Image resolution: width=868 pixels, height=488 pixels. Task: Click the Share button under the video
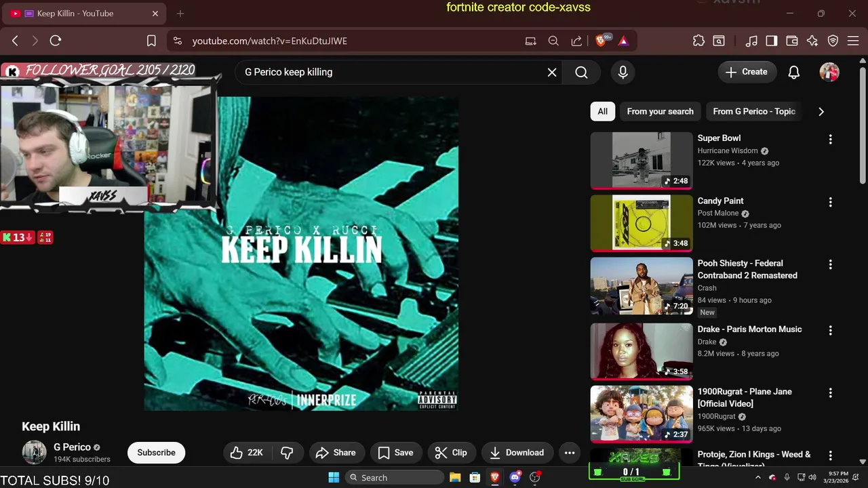click(x=336, y=453)
